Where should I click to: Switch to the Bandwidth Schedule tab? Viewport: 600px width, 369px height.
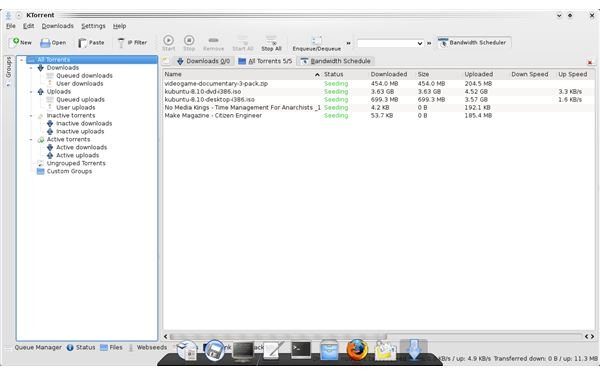335,61
